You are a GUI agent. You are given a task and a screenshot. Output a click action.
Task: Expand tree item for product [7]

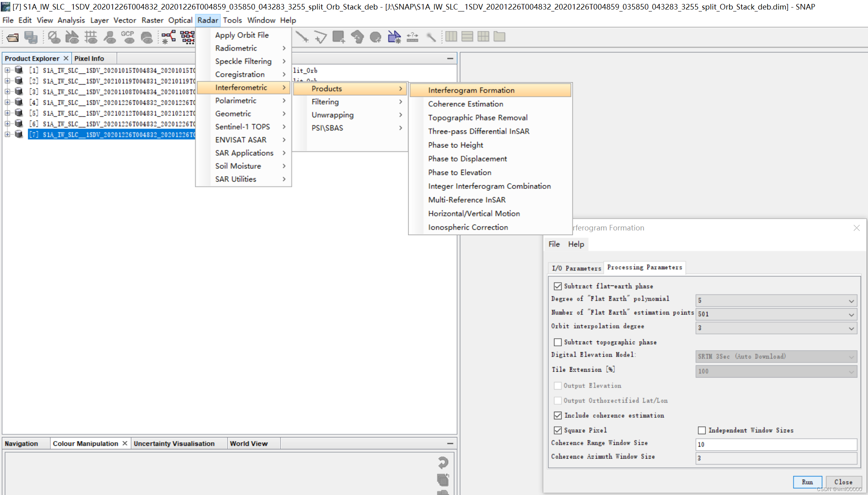tap(7, 134)
